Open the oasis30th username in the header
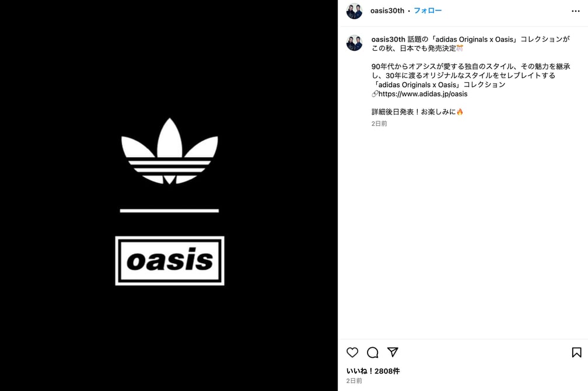Screen dimensions: 588x391 coord(387,11)
